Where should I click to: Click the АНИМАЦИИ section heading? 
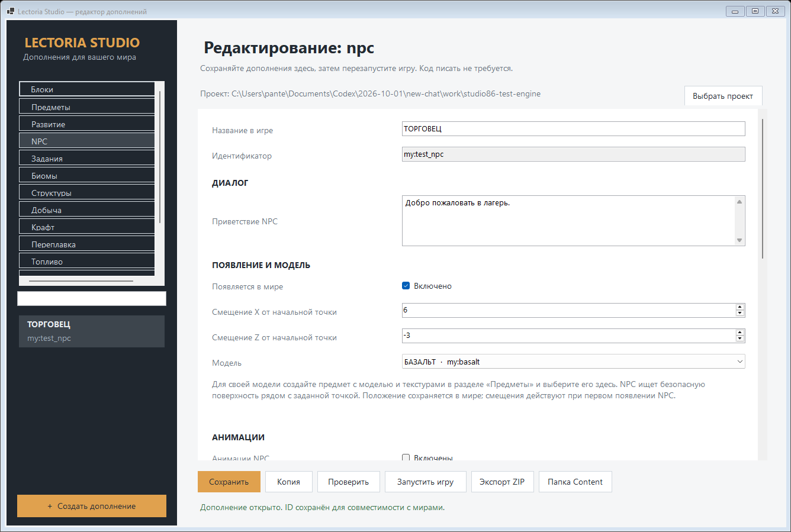pyautogui.click(x=238, y=437)
